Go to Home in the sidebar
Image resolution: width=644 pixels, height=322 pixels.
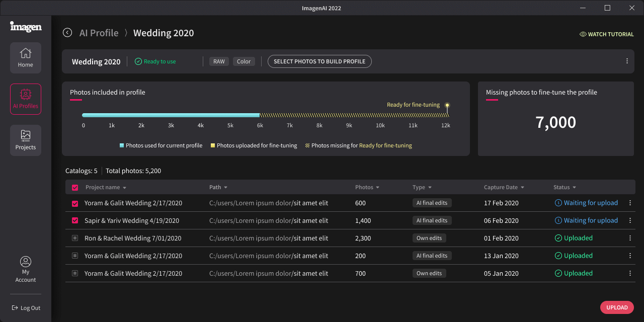click(x=26, y=58)
